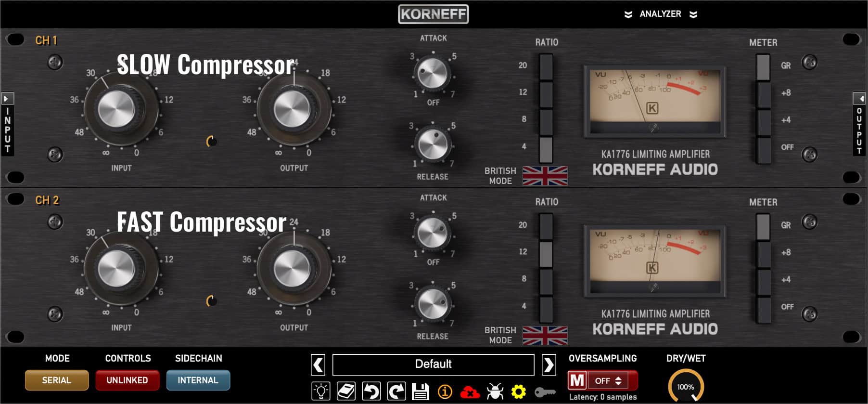This screenshot has height=404, width=868.
Task: Select ratio 20 button on CH 2
Action: point(546,226)
